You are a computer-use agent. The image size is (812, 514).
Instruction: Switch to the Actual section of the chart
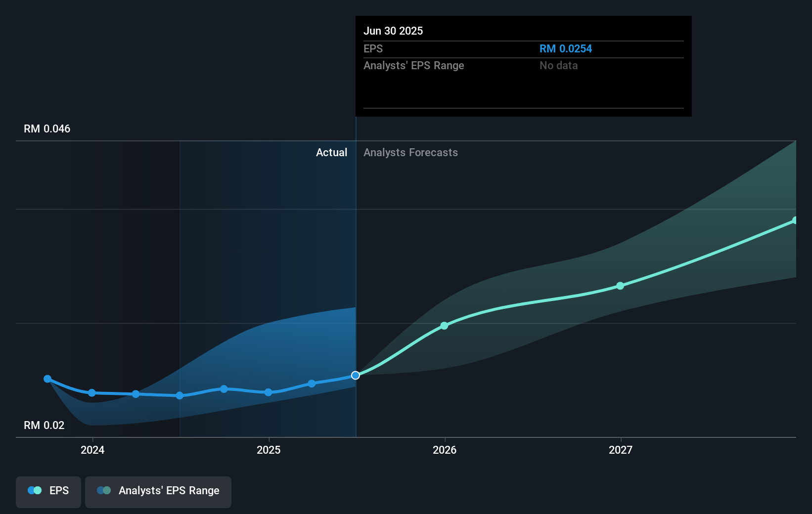tap(331, 152)
